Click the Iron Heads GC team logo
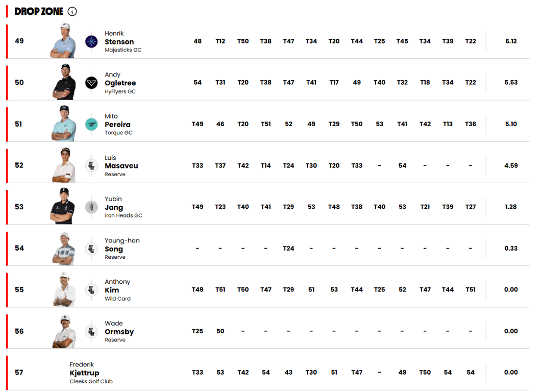Image resolution: width=543 pixels, height=392 pixels. coord(91,207)
